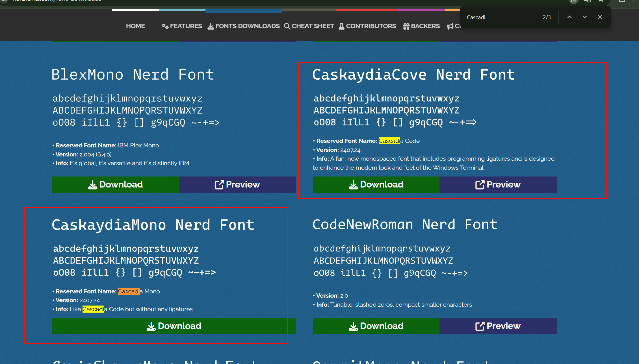Click the 'CaskaydiaCove Nerd Font' heading

pos(413,75)
